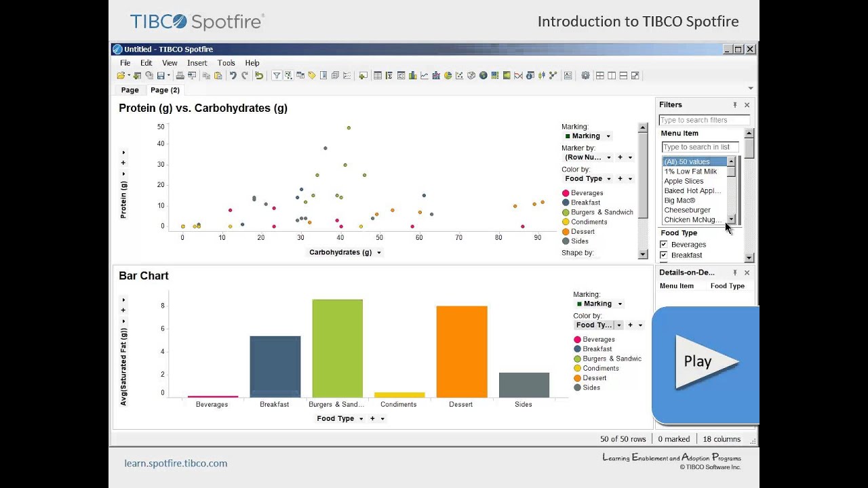Insert a new Bar Chart visualization
Screen dimensions: 868x488
pyautogui.click(x=412, y=75)
